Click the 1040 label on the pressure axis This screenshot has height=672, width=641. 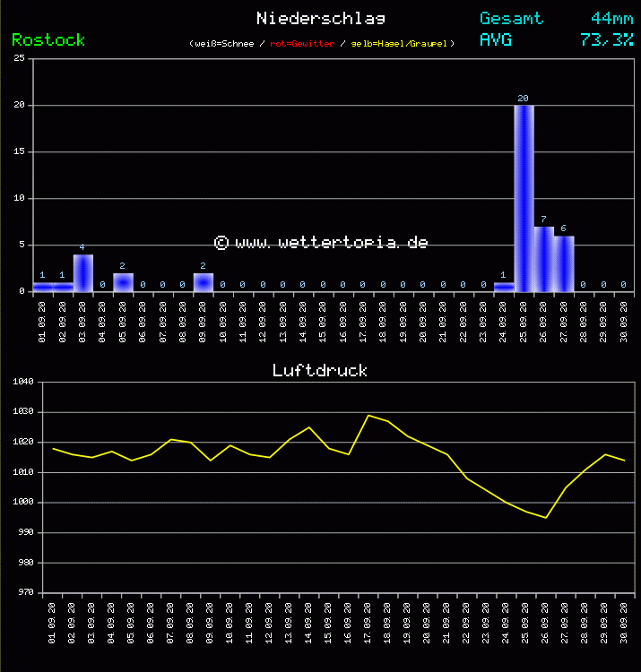coord(23,383)
